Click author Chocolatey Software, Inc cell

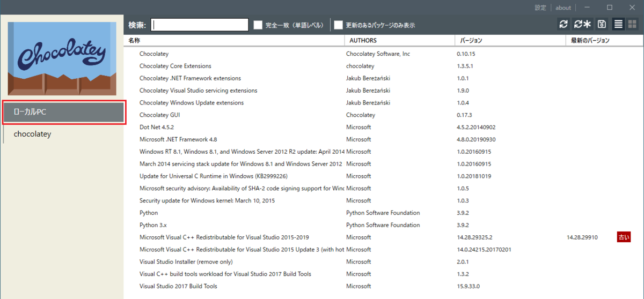[378, 54]
